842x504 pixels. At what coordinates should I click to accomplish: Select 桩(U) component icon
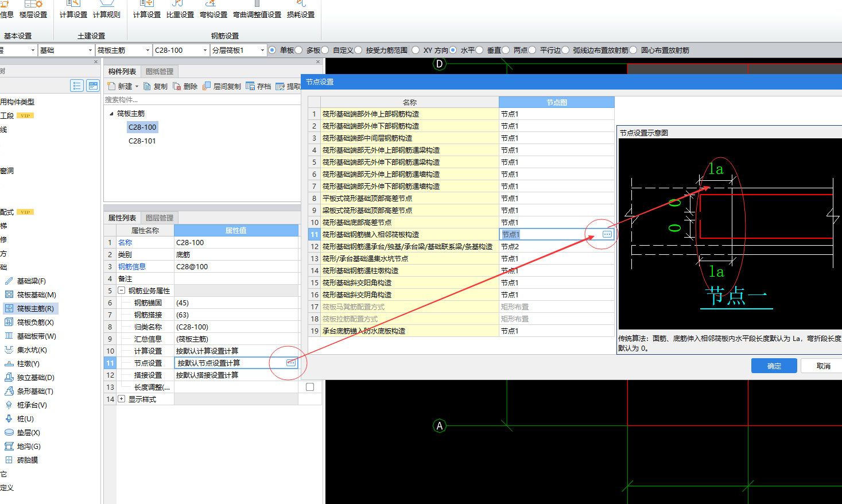(9, 419)
